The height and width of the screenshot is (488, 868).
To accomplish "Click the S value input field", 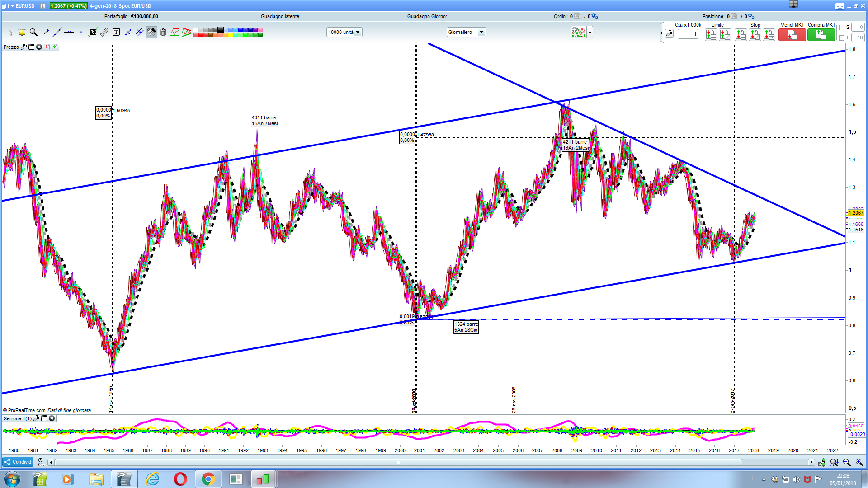I will 858,28.
